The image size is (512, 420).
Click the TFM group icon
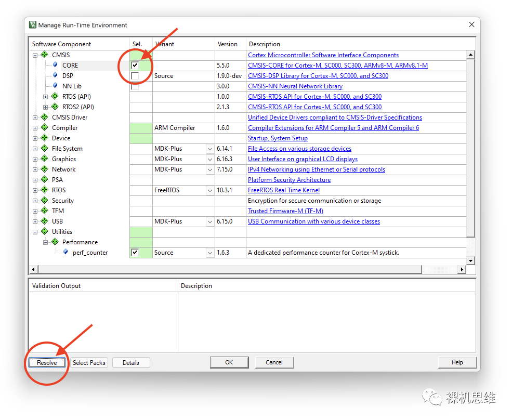44,211
